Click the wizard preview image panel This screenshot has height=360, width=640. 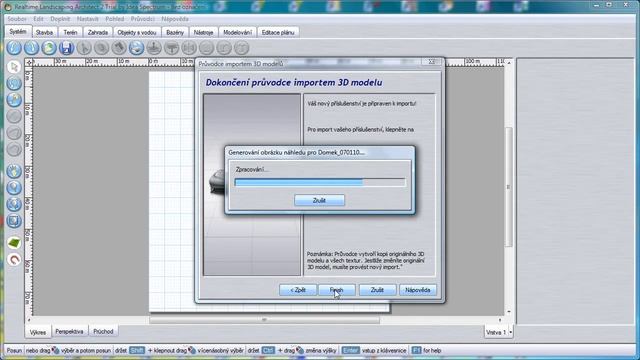252,184
